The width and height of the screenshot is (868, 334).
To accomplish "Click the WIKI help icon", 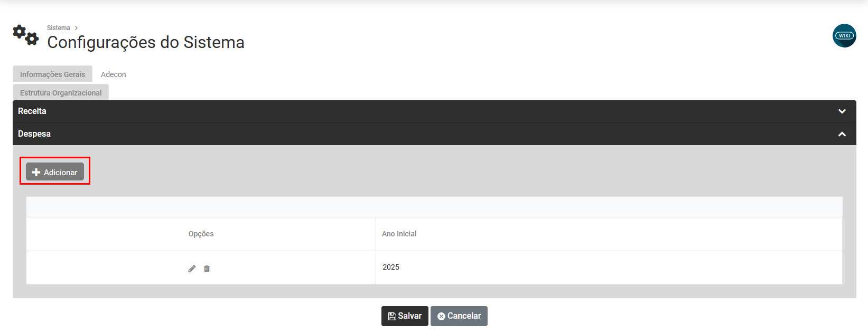I will click(x=844, y=36).
